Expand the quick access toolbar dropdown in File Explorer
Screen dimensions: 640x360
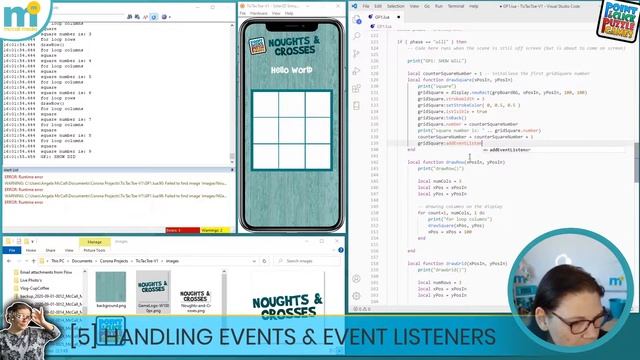click(33, 242)
